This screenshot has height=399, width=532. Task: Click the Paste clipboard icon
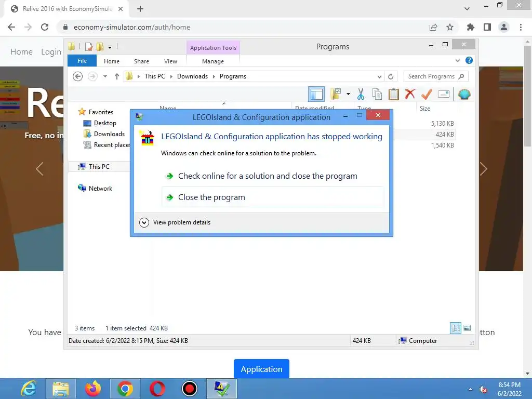(394, 95)
